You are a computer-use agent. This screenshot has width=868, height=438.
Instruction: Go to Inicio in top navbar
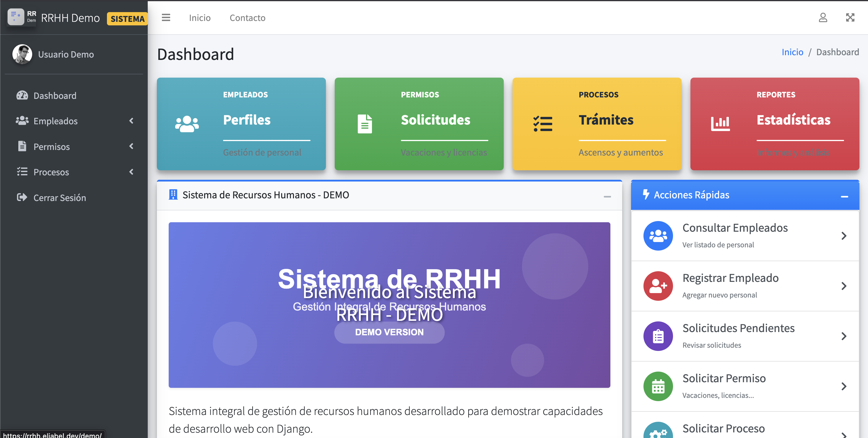coord(199,18)
